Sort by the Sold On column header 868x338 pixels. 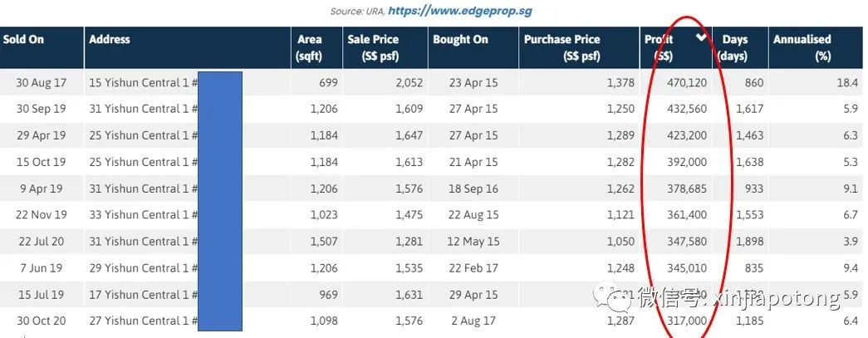point(24,39)
